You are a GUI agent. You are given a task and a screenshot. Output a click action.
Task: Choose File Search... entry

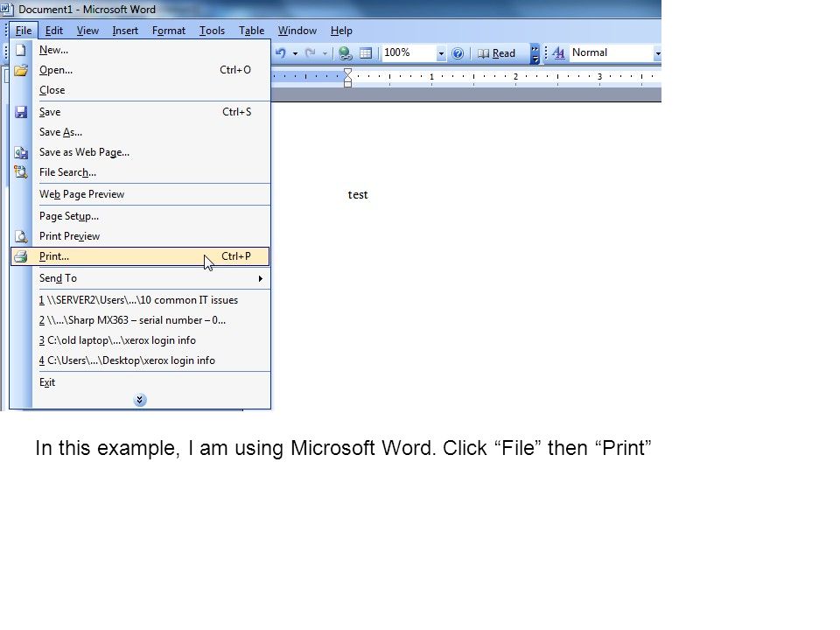pyautogui.click(x=140, y=172)
